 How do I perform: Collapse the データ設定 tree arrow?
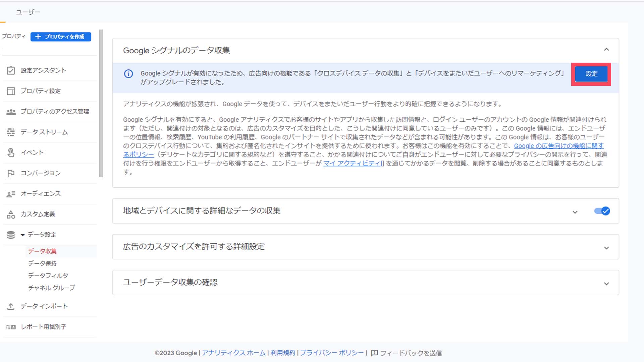[x=22, y=235]
